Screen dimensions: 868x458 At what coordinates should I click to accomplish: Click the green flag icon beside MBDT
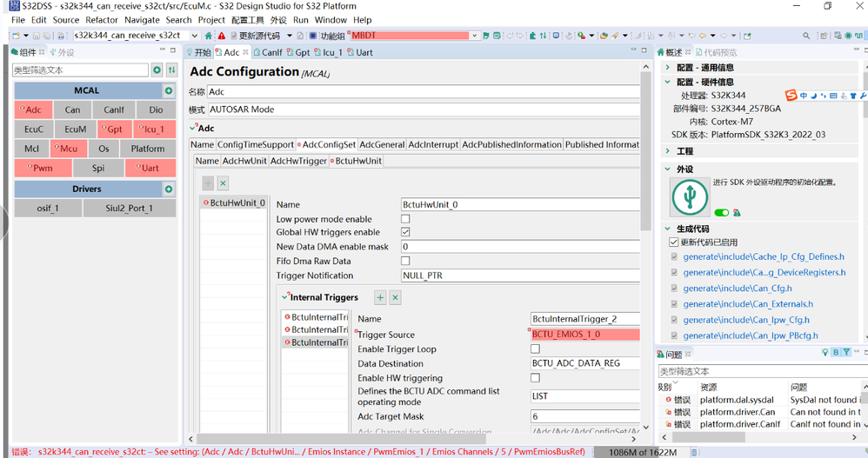pyautogui.click(x=486, y=36)
